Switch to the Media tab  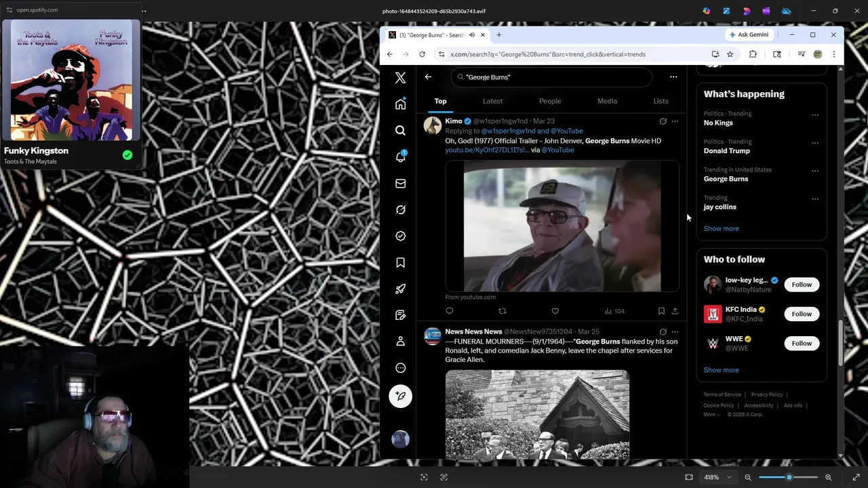(607, 101)
